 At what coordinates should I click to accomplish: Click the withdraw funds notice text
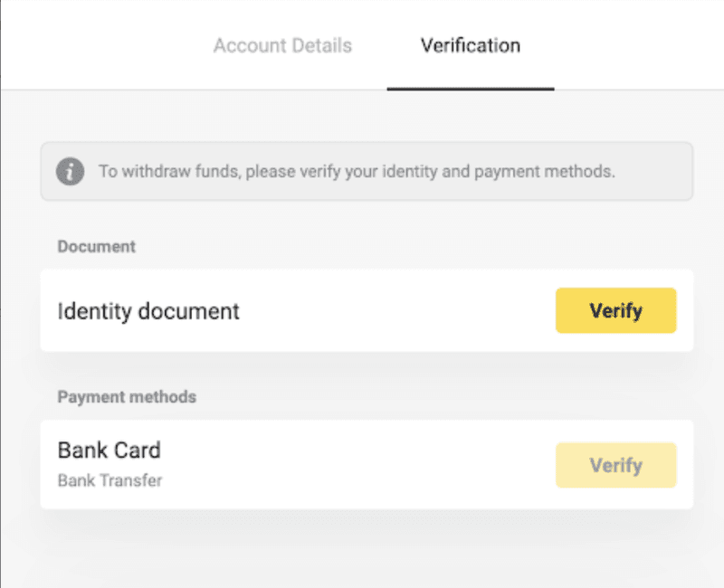357,172
